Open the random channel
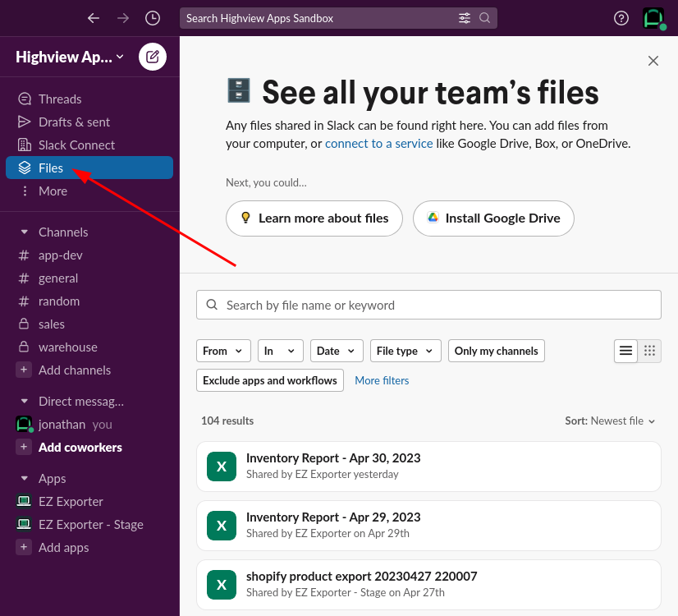 tap(89, 301)
